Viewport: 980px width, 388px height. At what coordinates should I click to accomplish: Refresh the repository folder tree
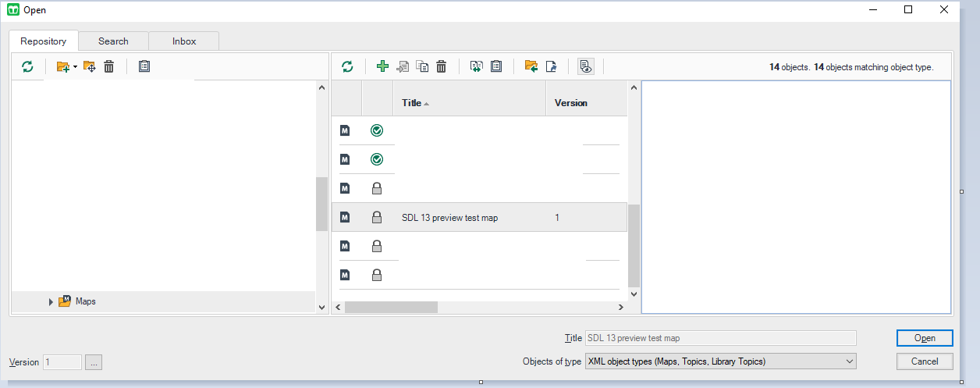pyautogui.click(x=28, y=67)
